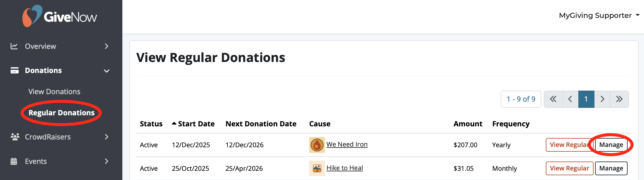Screen dimensions: 644x180
Task: Open the Hike to Heal cause link
Action: point(345,168)
